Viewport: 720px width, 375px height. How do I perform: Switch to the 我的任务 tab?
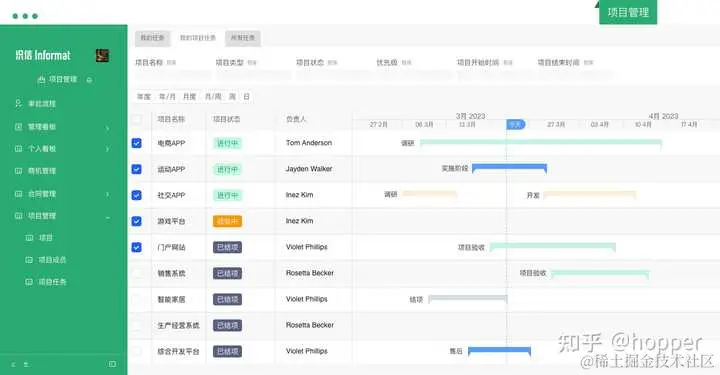pos(152,38)
